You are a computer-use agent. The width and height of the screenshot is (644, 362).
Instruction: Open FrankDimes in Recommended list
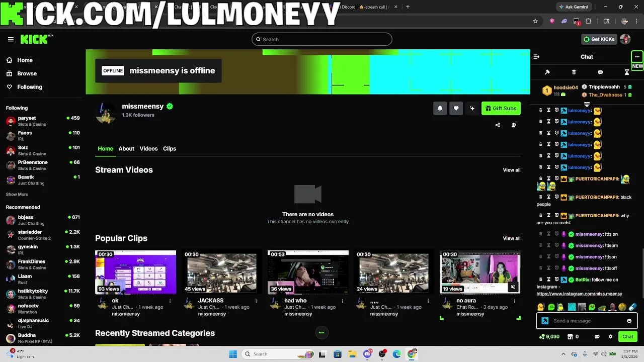[43, 264]
